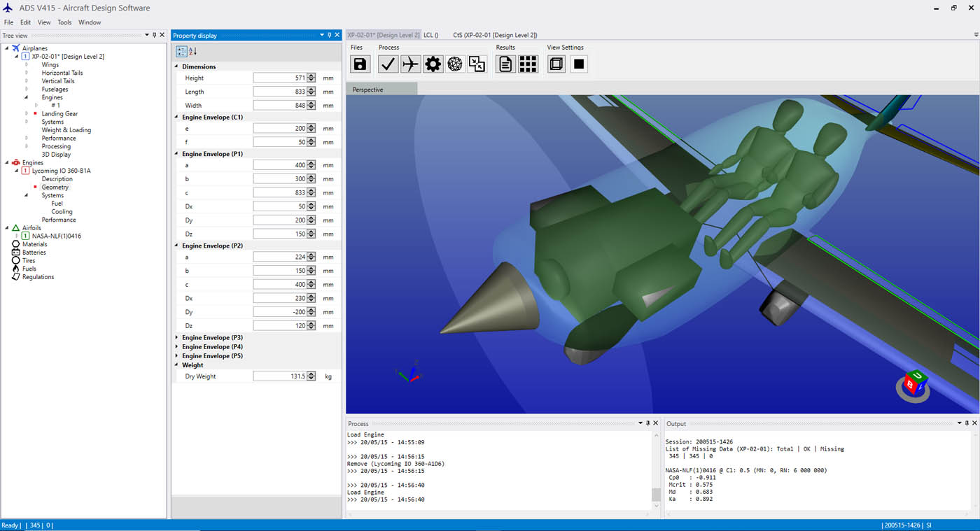Screen dimensions: 980x531
Task: Click the Height value field
Action: [x=280, y=78]
